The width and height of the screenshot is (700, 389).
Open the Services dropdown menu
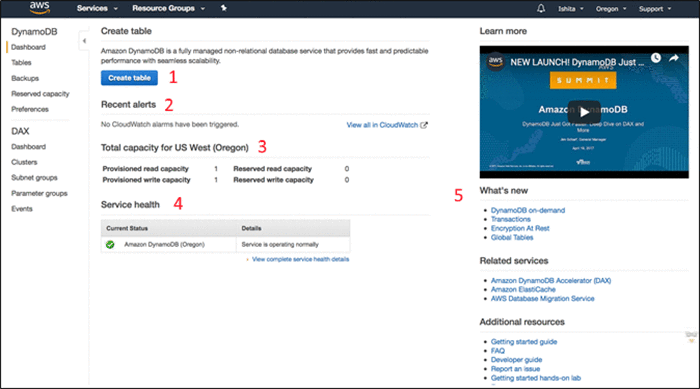(x=97, y=8)
